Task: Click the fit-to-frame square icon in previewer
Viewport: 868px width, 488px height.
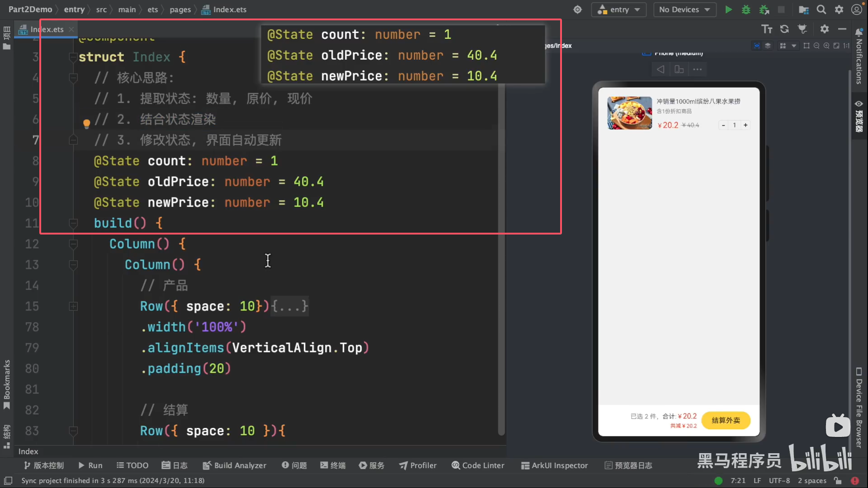Action: point(807,46)
